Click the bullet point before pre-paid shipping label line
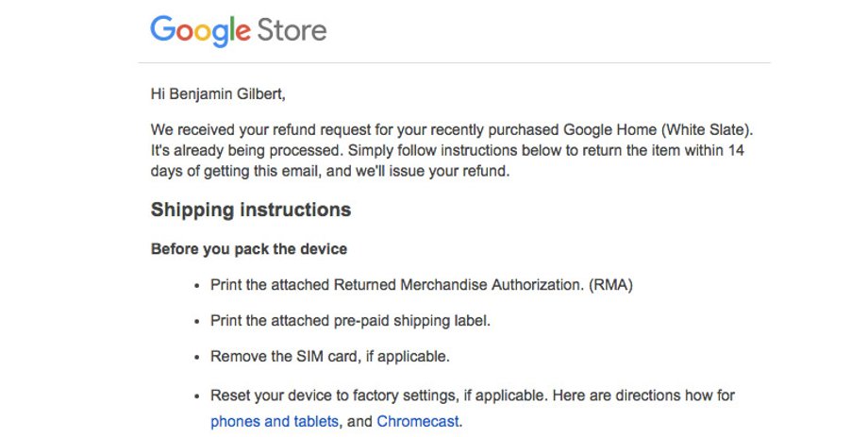The height and width of the screenshot is (437, 868). 196,323
